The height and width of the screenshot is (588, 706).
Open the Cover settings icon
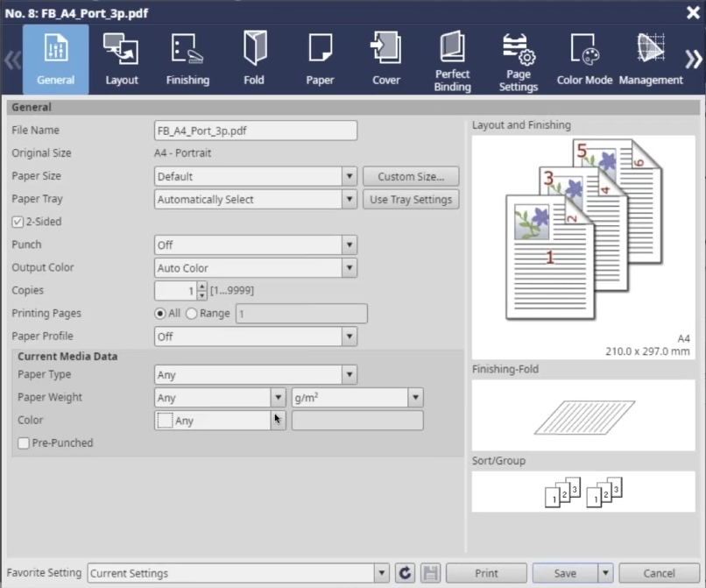tap(386, 59)
